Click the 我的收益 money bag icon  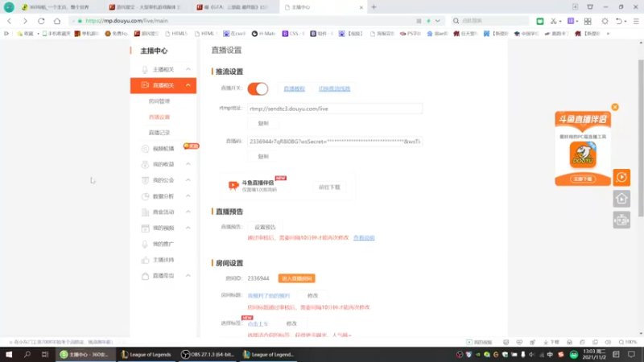click(x=145, y=164)
